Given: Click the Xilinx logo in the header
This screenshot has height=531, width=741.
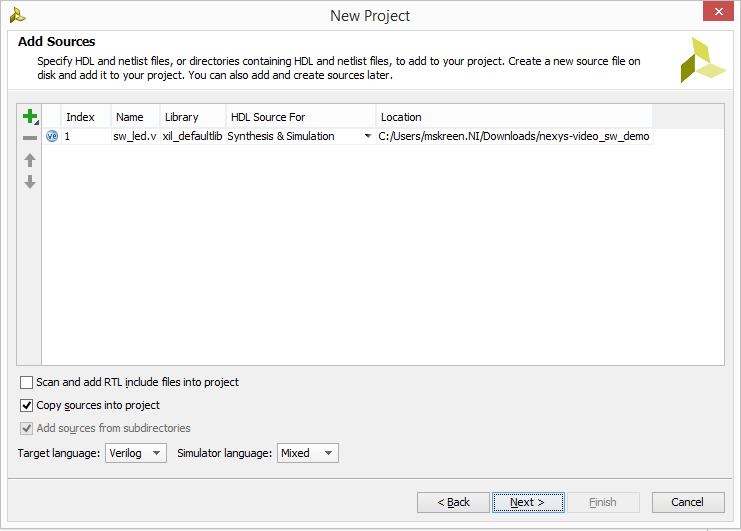Looking at the screenshot, I should click(x=702, y=60).
